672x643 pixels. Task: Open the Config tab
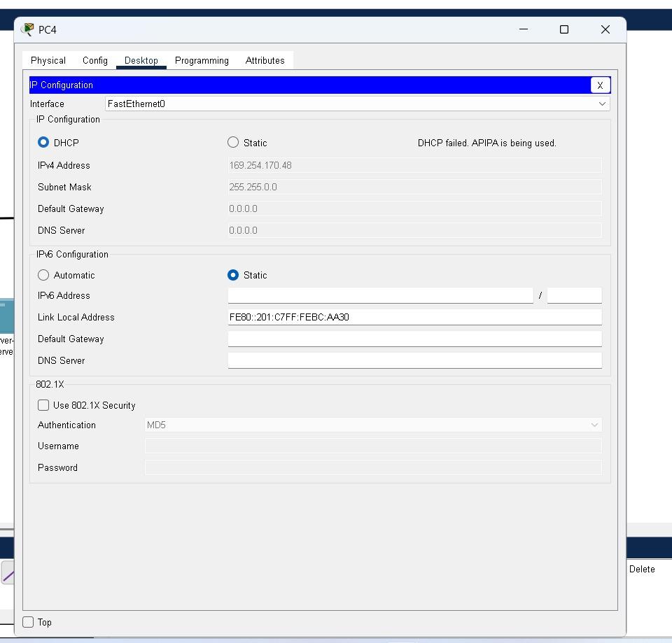(x=95, y=61)
